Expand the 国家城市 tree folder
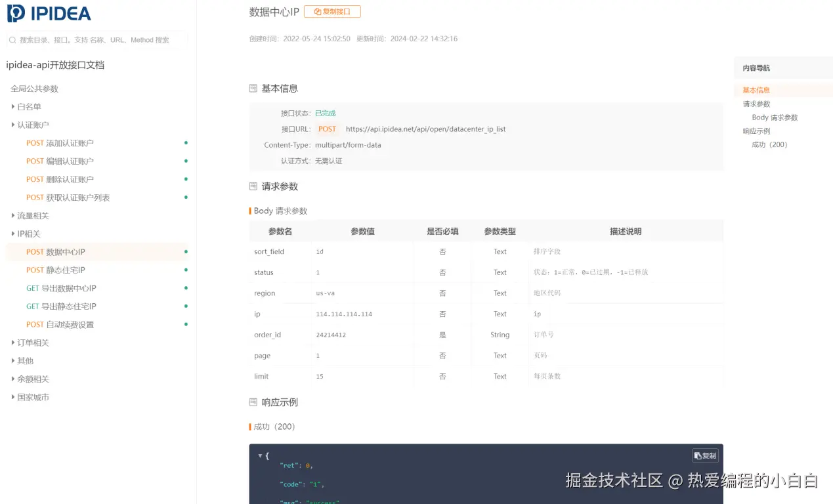833x504 pixels. (13, 397)
